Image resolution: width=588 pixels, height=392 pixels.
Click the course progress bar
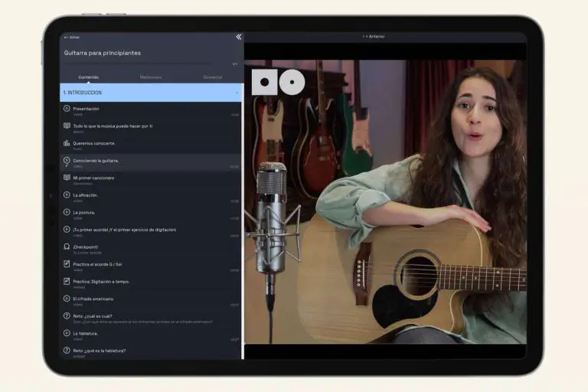(x=145, y=64)
